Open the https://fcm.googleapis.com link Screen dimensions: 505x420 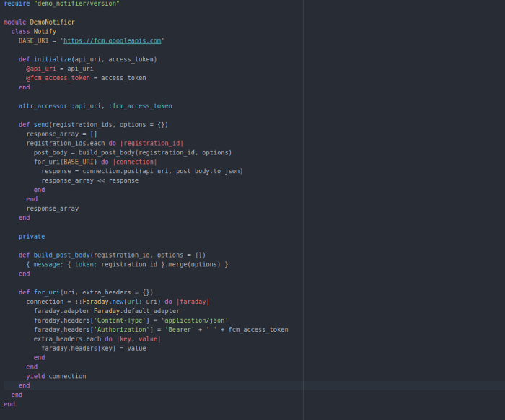(x=112, y=40)
